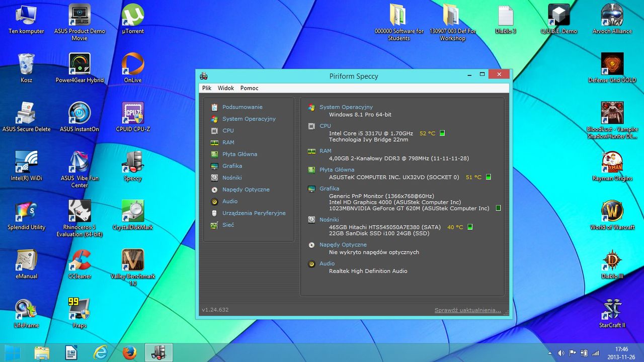Click the Windows 8.1 Pro 64-bit text
Screen dimensions: 644x362
[x=360, y=115]
